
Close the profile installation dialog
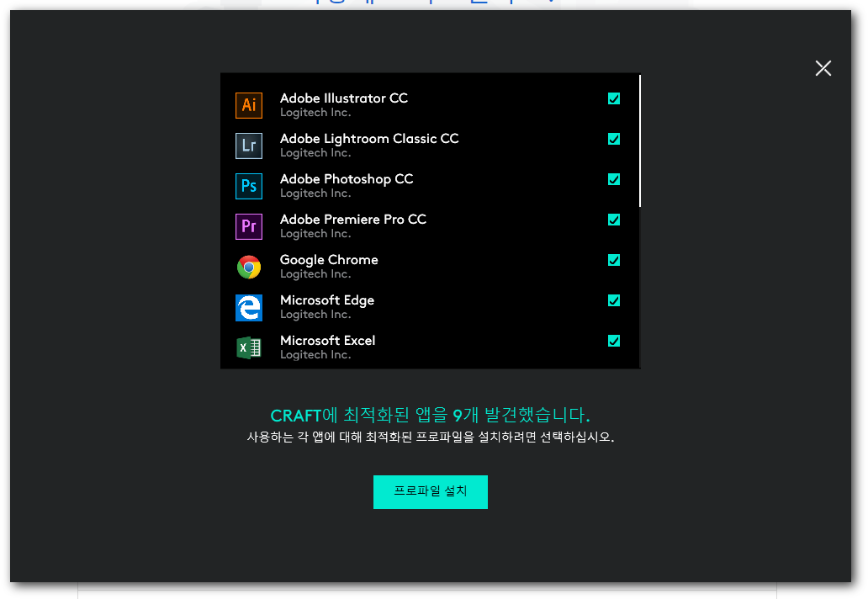pyautogui.click(x=823, y=68)
